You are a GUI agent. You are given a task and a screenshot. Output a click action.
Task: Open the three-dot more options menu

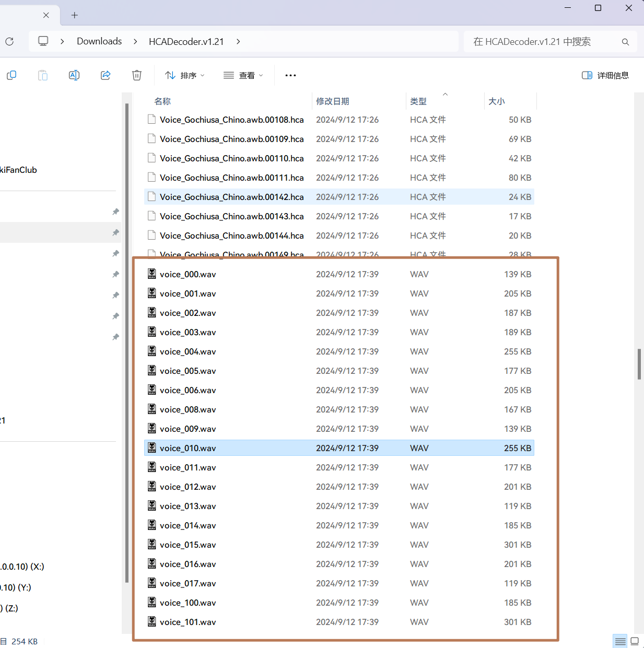(x=290, y=75)
